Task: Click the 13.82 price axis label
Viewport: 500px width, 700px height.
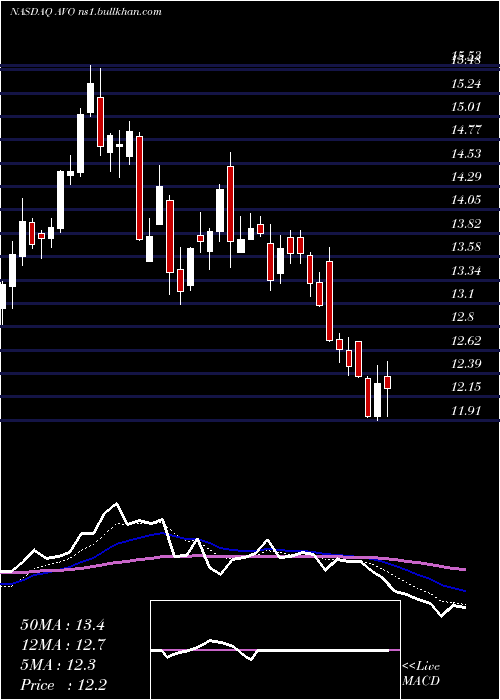Action: [x=466, y=224]
